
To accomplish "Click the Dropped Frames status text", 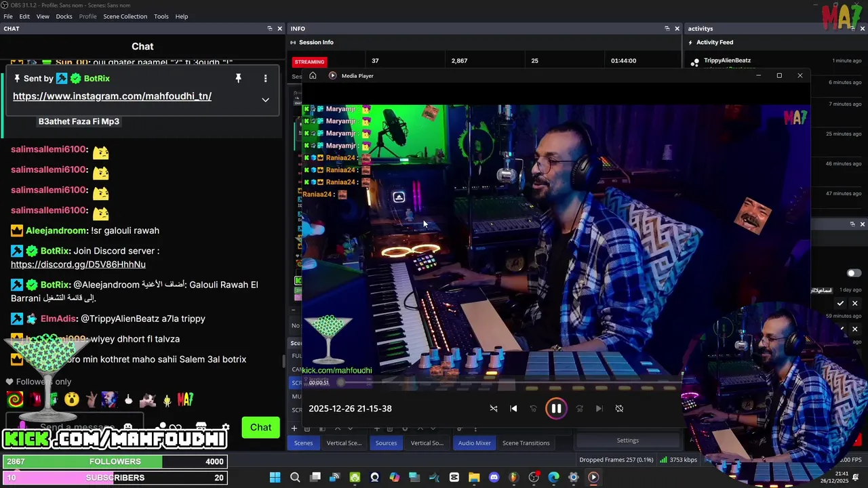I will click(616, 460).
